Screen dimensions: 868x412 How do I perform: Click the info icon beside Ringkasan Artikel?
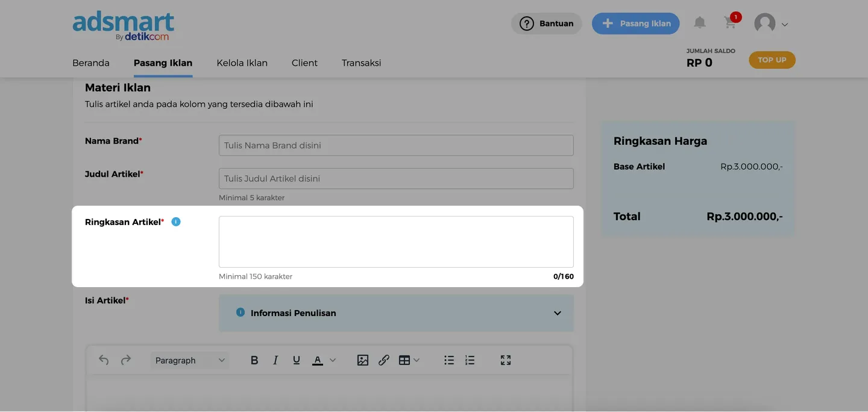click(x=176, y=222)
